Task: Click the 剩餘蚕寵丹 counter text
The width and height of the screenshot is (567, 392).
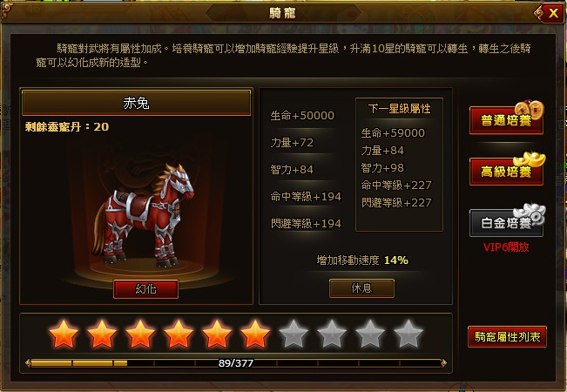Action: [x=67, y=127]
